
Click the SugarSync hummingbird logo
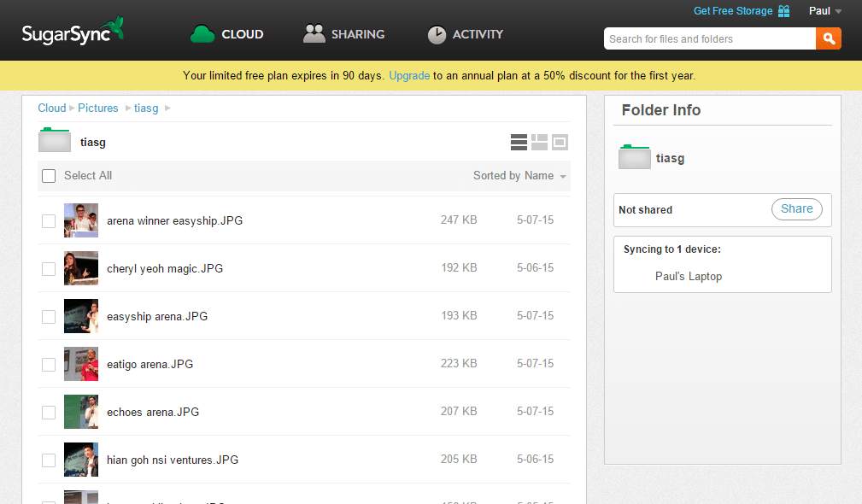click(73, 31)
